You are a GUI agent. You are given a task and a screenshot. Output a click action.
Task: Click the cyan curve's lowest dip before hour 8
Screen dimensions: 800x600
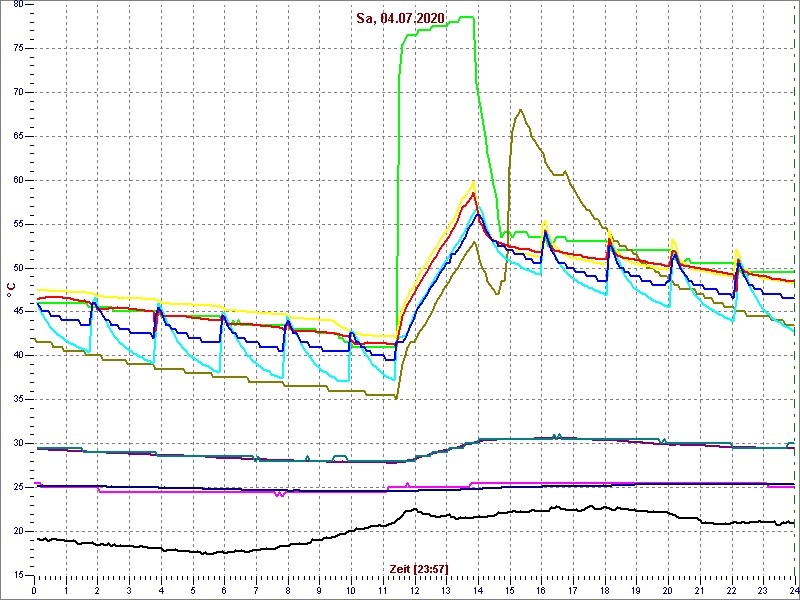pos(282,379)
